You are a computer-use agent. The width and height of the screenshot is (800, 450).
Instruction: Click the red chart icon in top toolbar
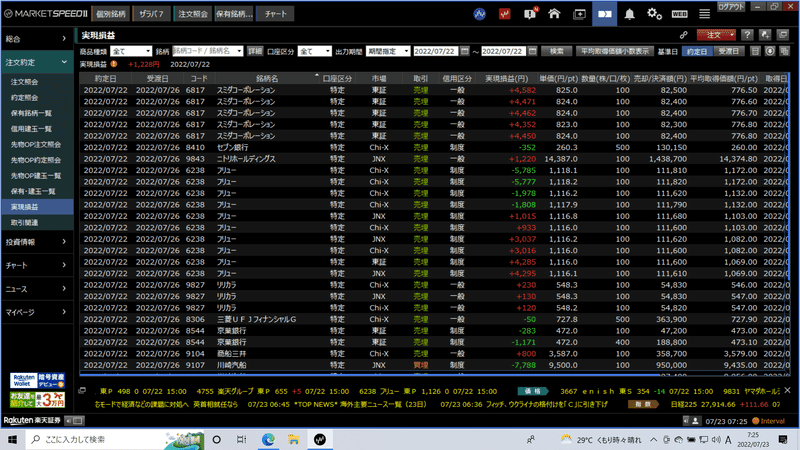505,14
